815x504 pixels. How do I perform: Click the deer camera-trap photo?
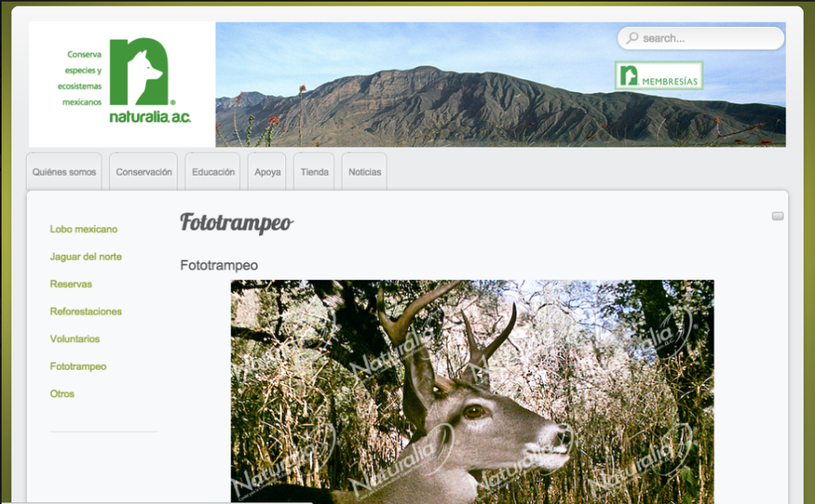(472, 391)
